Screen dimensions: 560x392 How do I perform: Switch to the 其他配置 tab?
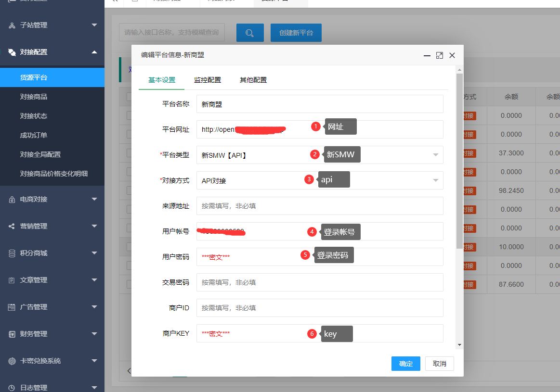(253, 80)
